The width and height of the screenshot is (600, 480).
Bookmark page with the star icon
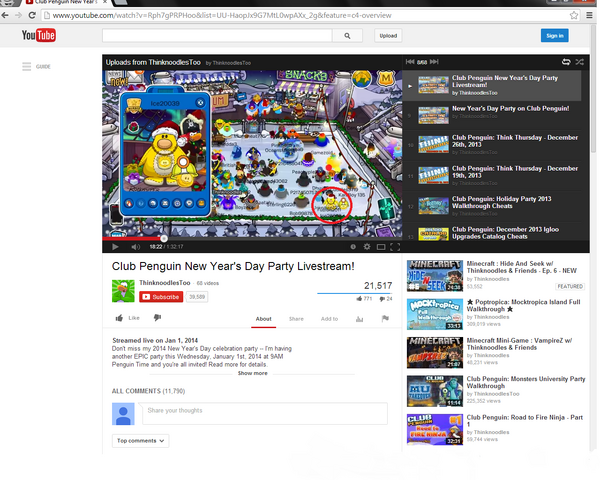574,15
